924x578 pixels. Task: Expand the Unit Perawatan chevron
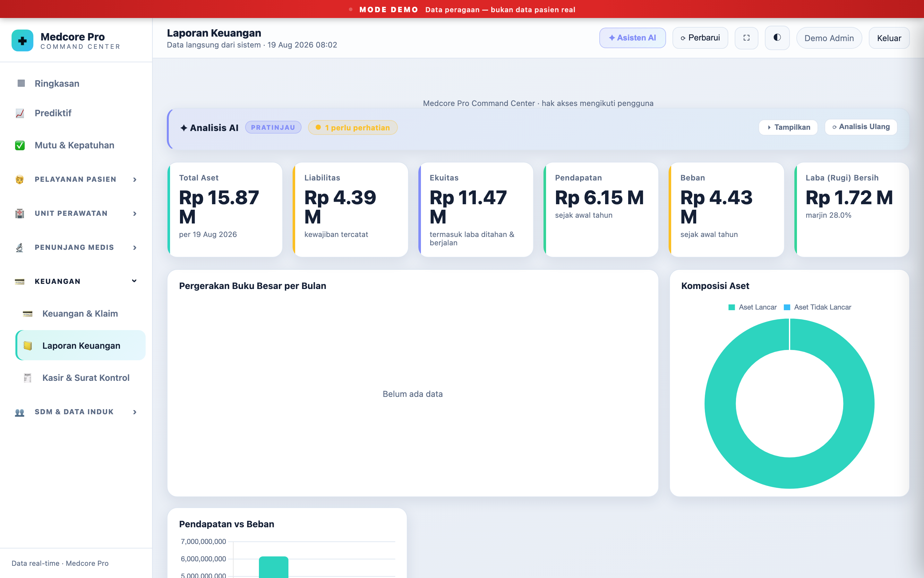tap(135, 214)
